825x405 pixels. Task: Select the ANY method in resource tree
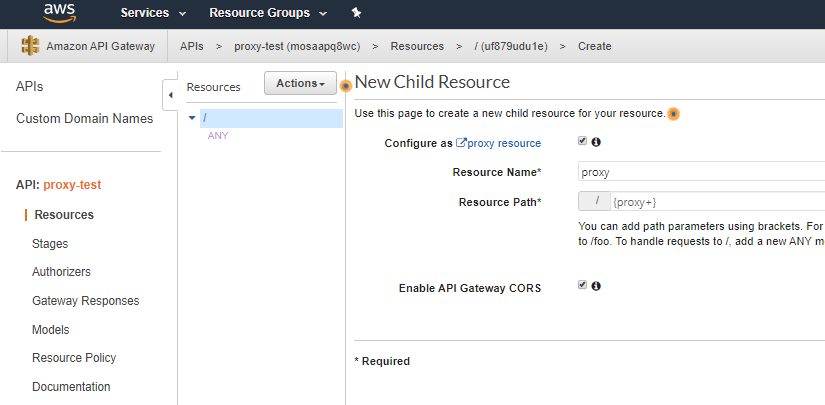tap(218, 135)
